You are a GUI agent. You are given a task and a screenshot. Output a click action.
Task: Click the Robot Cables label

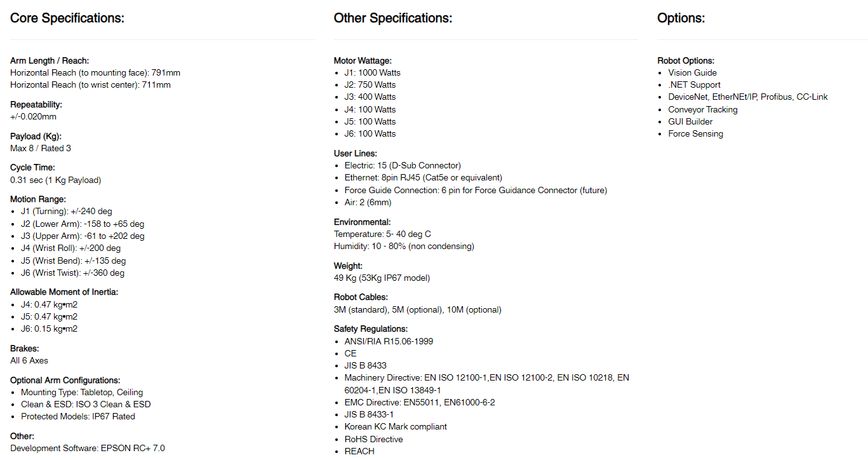pos(361,297)
